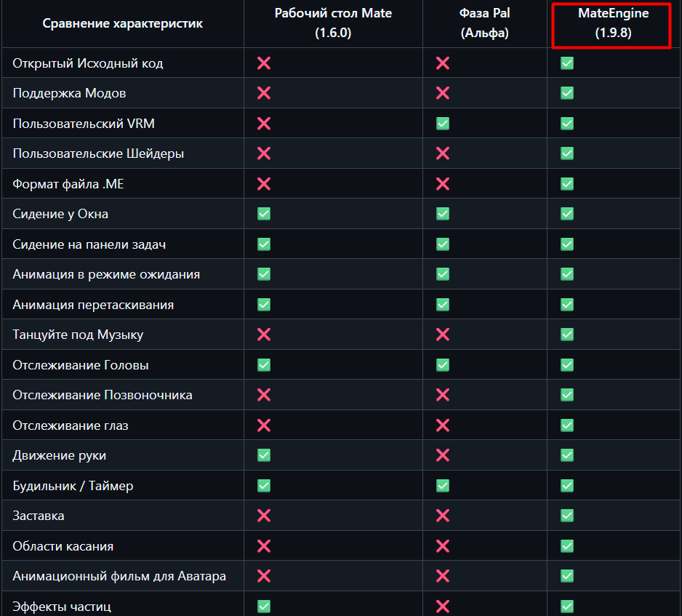Image resolution: width=682 pixels, height=616 pixels.
Task: Click the red X for Танцуйте под Музыку under Фаза Pal
Action: click(x=443, y=335)
